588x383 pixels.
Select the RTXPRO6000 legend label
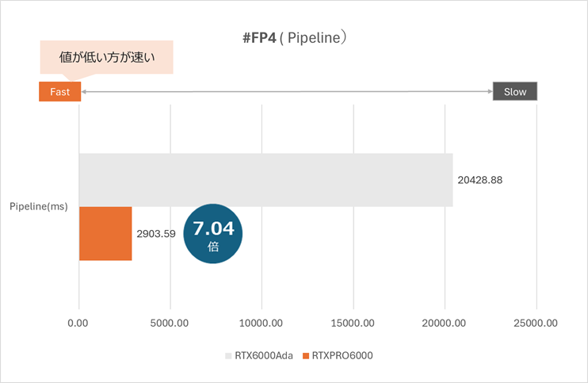[x=342, y=356]
